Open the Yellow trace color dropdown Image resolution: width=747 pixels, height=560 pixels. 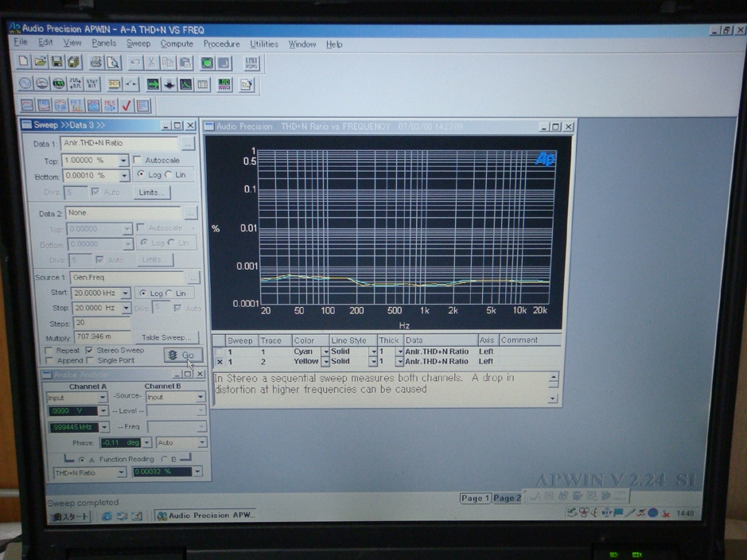coord(326,362)
